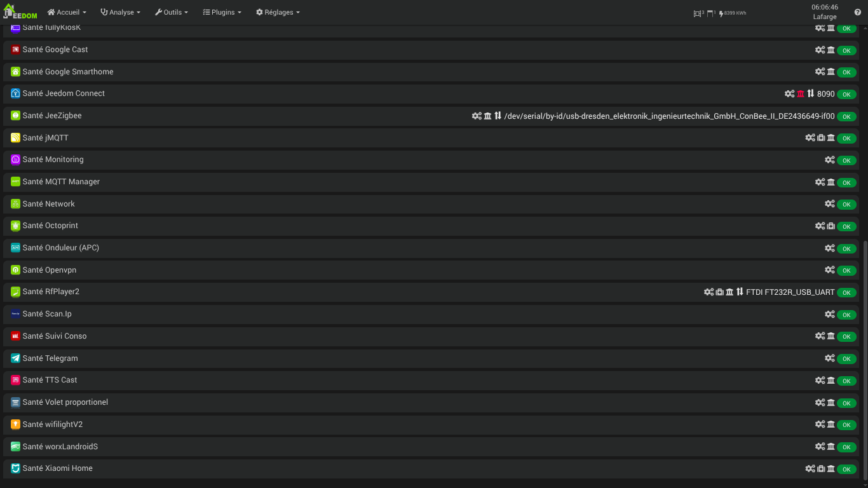Image resolution: width=868 pixels, height=488 pixels.
Task: Click the bank icon in worxLandroidS row
Action: [831, 447]
